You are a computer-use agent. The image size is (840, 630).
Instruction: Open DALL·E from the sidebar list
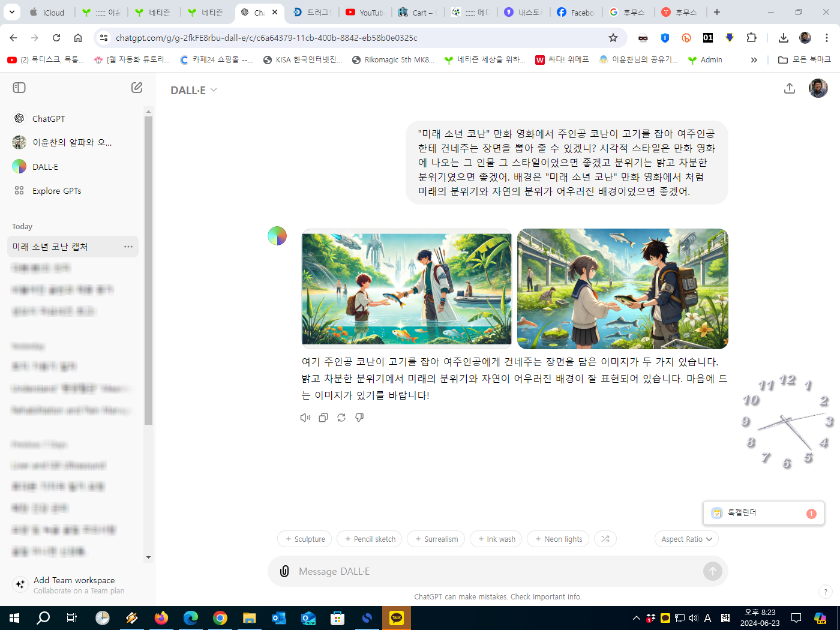tap(75, 166)
